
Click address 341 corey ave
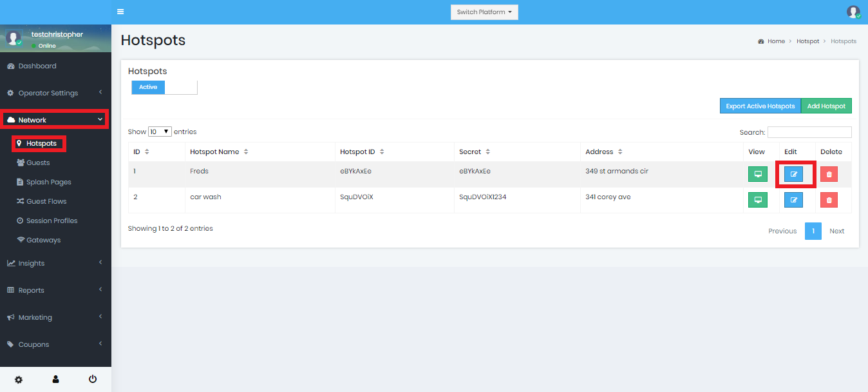[x=608, y=197]
